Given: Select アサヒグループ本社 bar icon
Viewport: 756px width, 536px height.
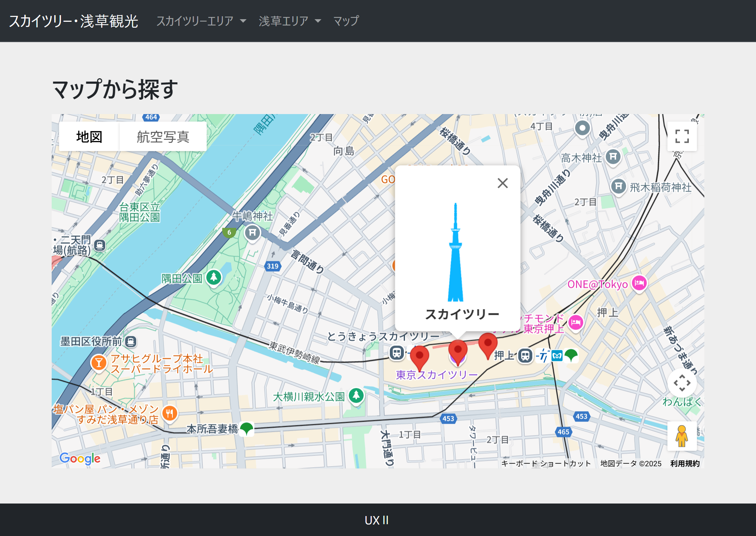Looking at the screenshot, I should tap(99, 363).
